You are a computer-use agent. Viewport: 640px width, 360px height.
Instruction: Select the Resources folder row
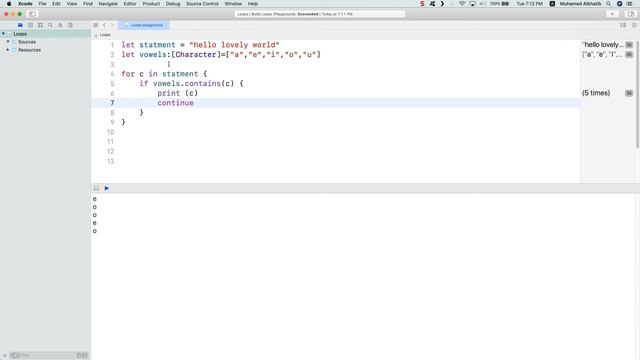[45, 50]
